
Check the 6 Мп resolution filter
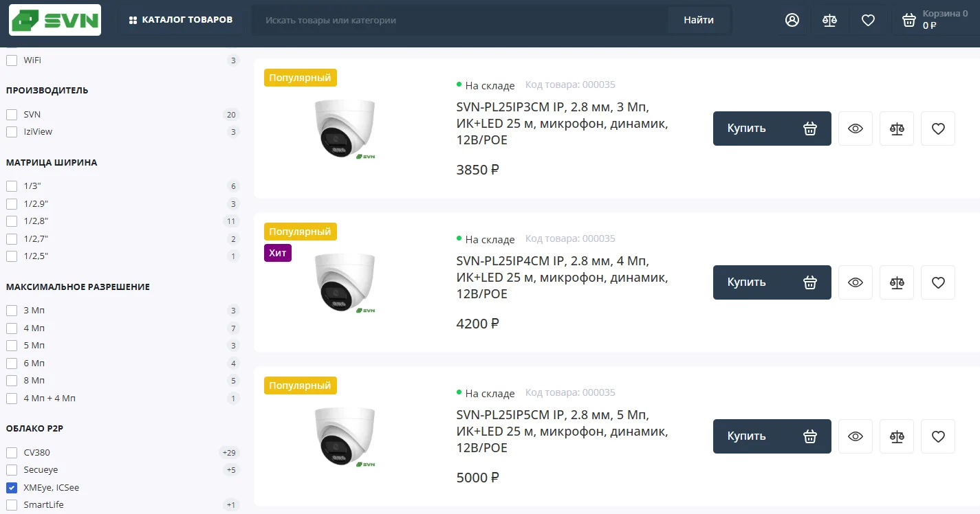[12, 364]
